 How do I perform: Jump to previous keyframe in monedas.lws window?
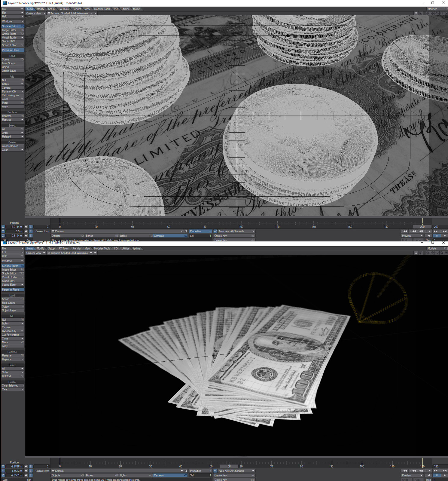pyautogui.click(x=413, y=231)
